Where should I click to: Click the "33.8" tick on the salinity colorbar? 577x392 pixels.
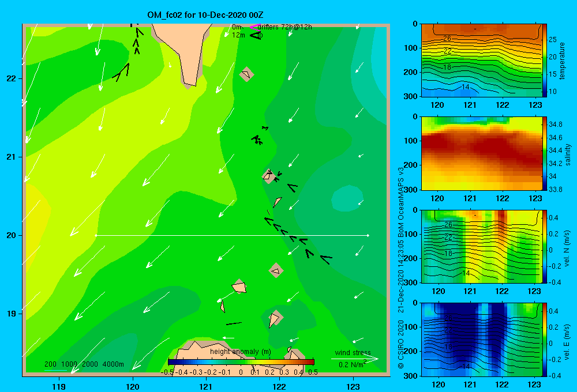click(x=555, y=190)
